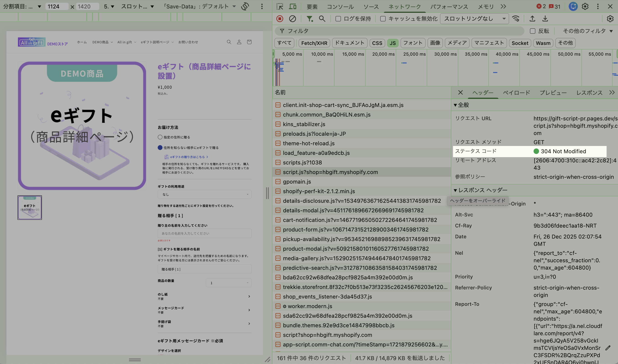Screen dimensions: 618x364
Task: Click the rotate device orientation icon
Action: [x=245, y=6]
